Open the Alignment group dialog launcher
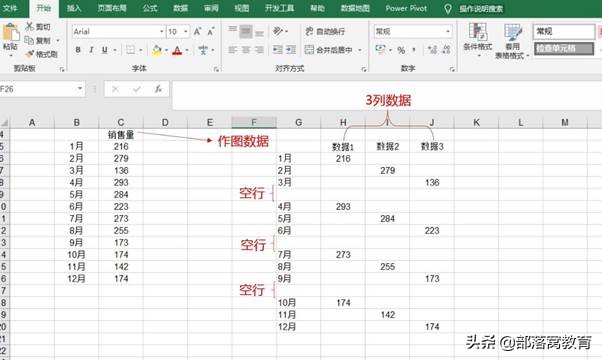This screenshot has height=360, width=602. click(x=364, y=69)
